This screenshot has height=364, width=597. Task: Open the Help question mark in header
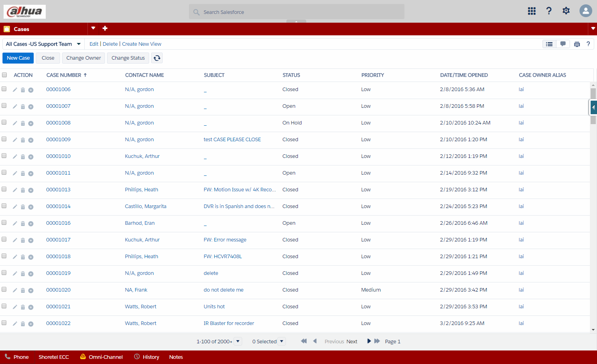549,11
